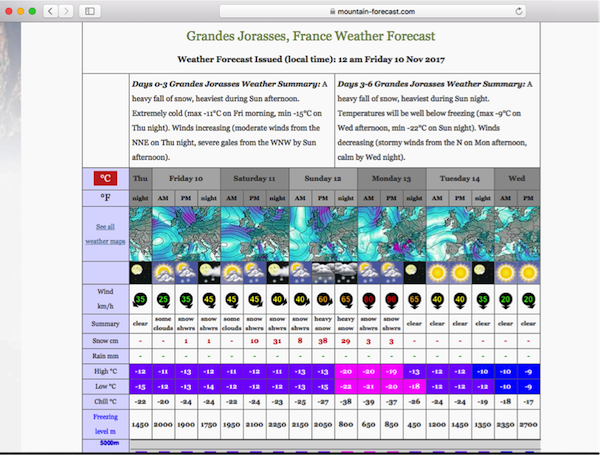
Task: Click Friday night snow showers moon icon
Action: point(209,273)
